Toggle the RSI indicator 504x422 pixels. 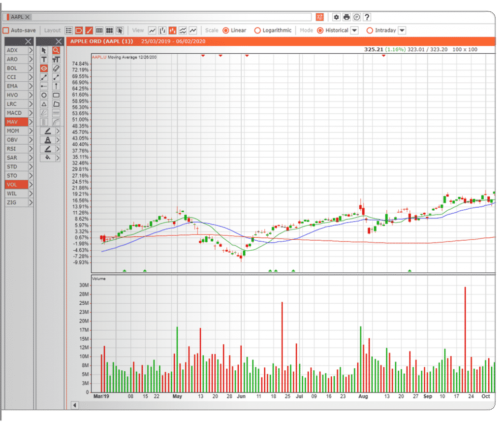tap(17, 149)
